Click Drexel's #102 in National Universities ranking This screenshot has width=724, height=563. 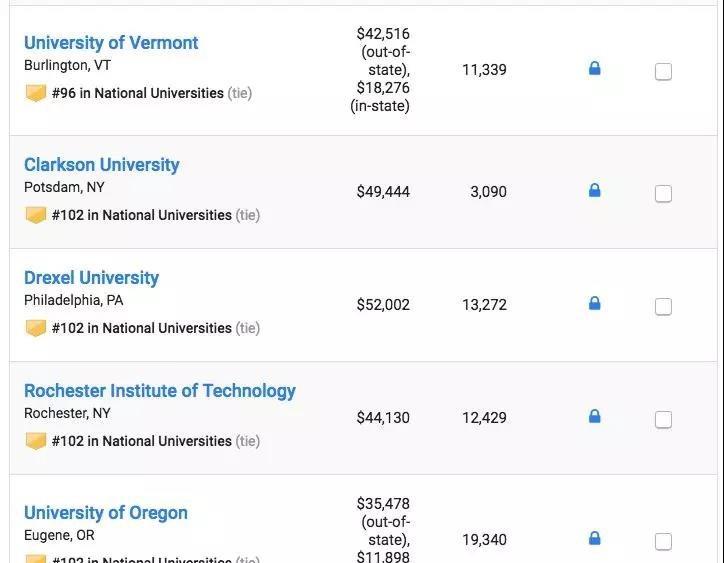coord(141,328)
